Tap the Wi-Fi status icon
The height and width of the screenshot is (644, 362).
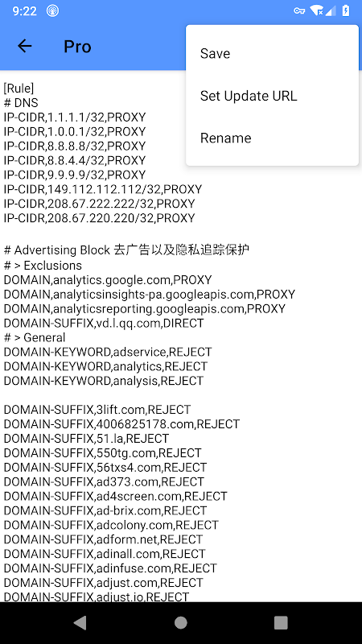[316, 10]
